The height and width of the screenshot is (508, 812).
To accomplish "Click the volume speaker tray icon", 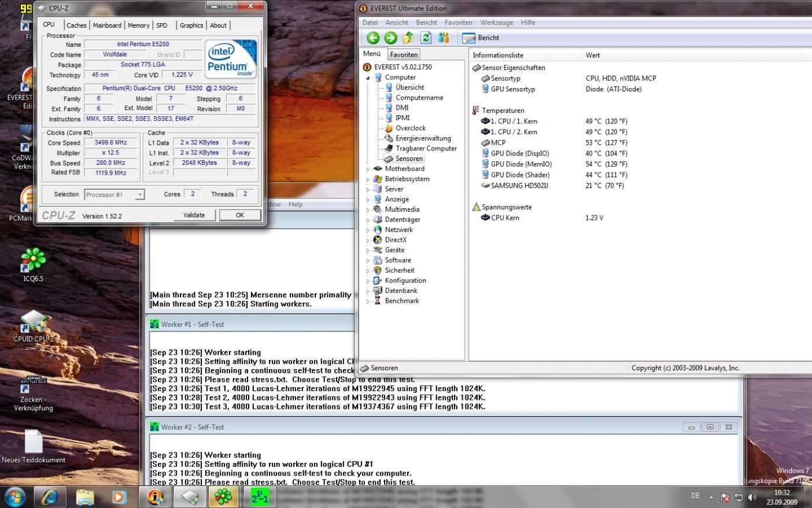I will coord(752,496).
